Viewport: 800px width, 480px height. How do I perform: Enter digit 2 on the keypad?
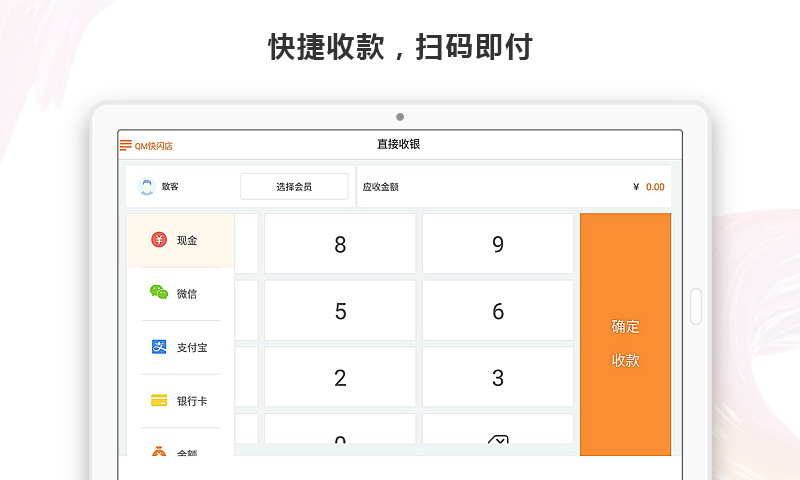tap(340, 378)
